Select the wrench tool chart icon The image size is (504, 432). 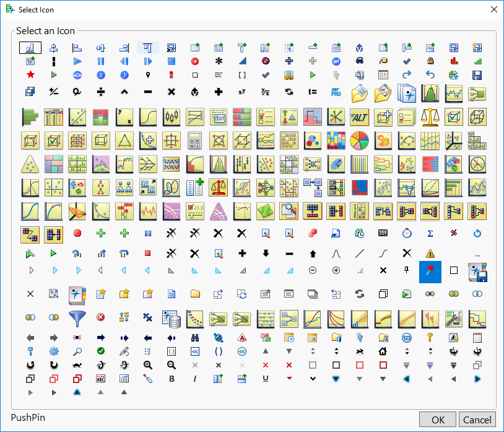(x=453, y=319)
